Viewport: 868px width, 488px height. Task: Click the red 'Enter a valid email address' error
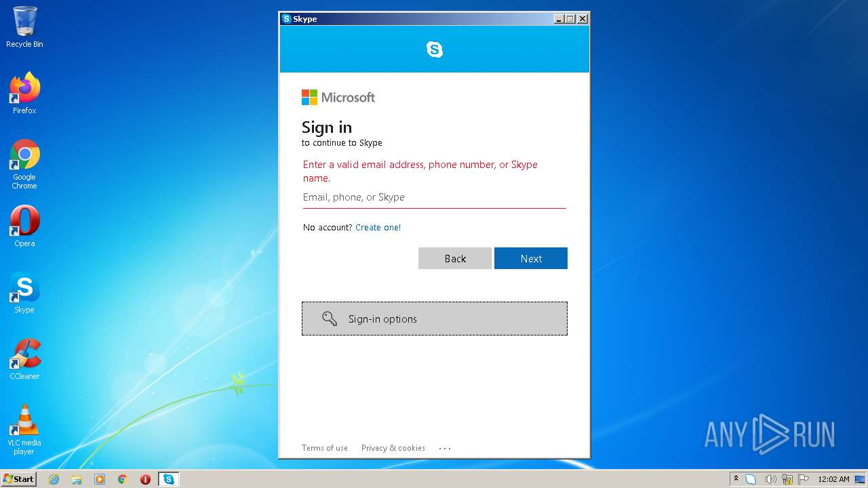click(x=420, y=171)
